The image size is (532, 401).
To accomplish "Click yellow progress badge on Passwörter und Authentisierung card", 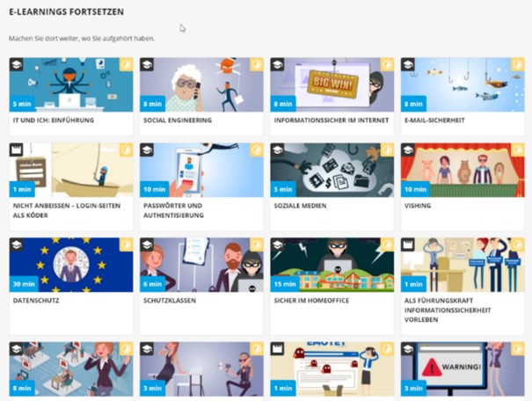I will 257,149.
